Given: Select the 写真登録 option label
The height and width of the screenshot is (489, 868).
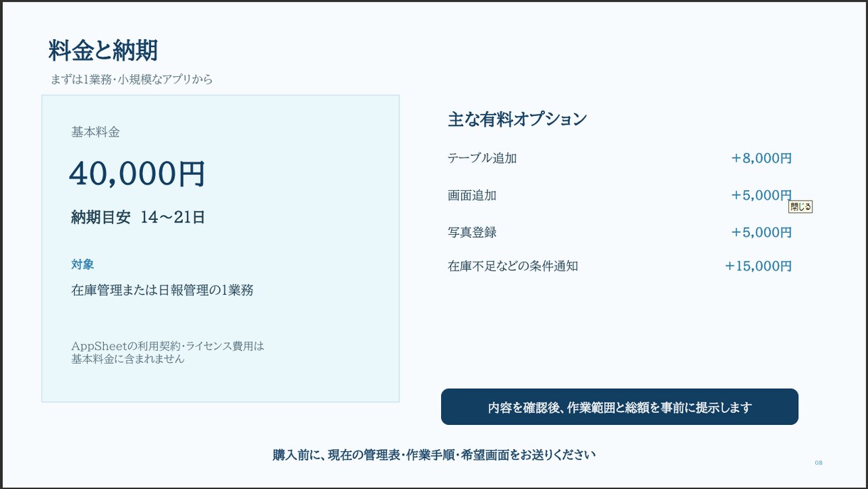Looking at the screenshot, I should 472,232.
